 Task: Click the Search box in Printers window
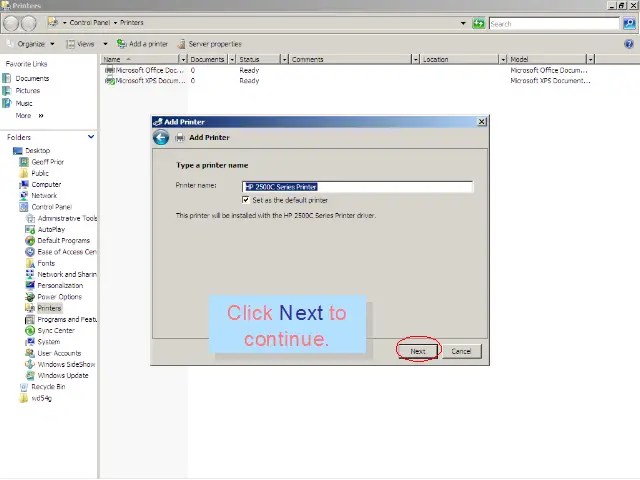pyautogui.click(x=554, y=24)
